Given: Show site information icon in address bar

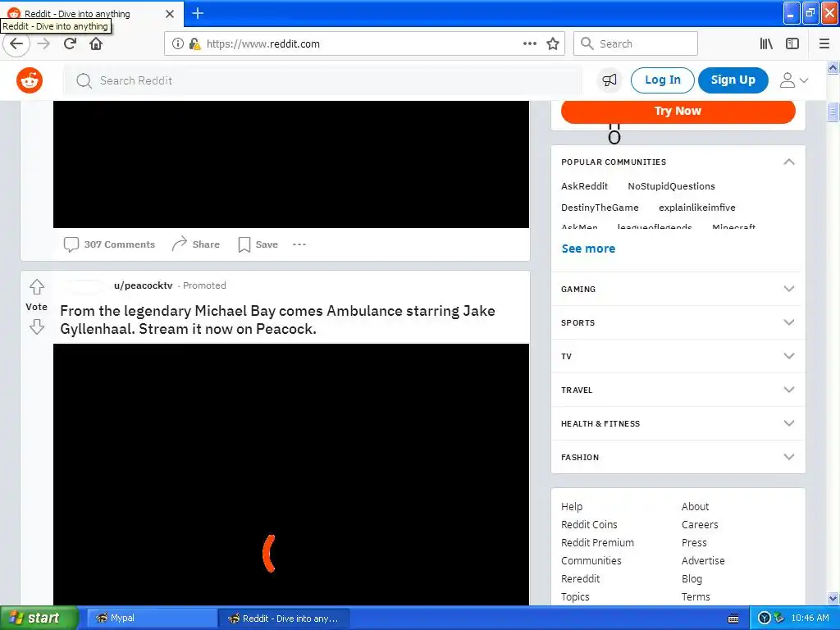Looking at the screenshot, I should 178,43.
